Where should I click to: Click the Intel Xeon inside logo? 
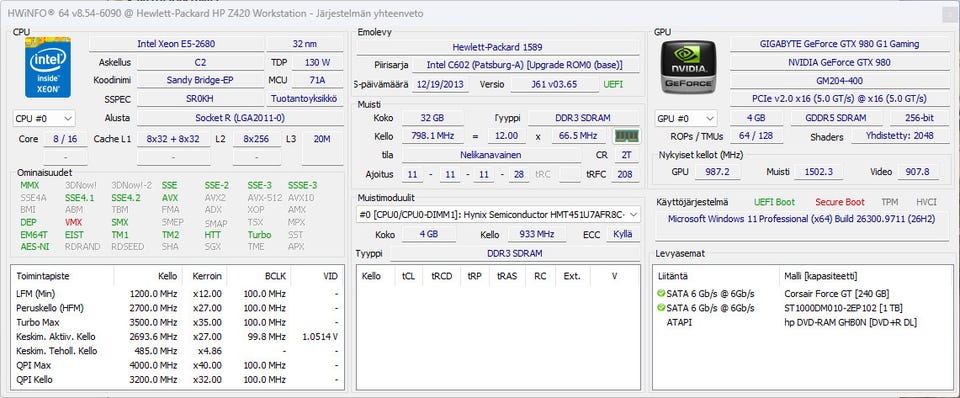pos(48,67)
